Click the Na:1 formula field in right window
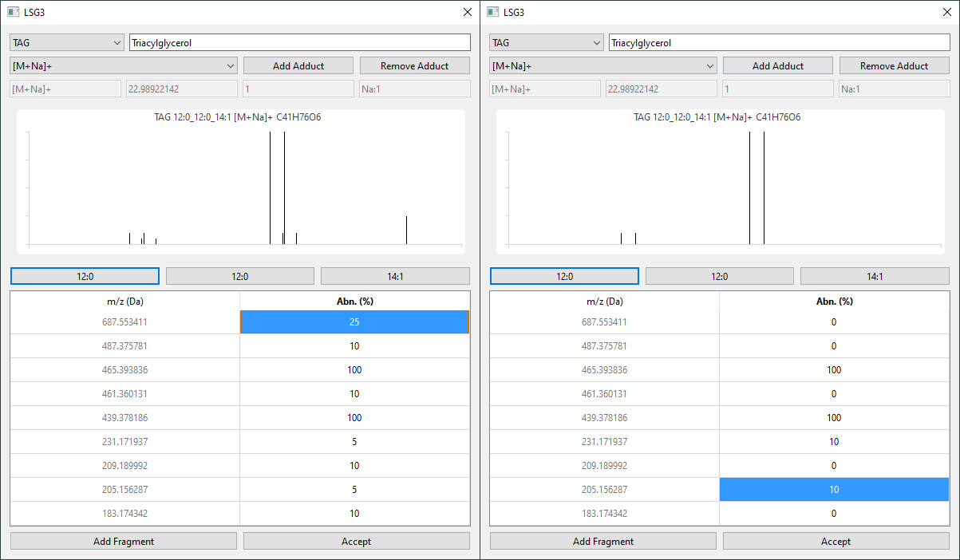Screen dimensions: 960x560 pyautogui.click(x=895, y=89)
